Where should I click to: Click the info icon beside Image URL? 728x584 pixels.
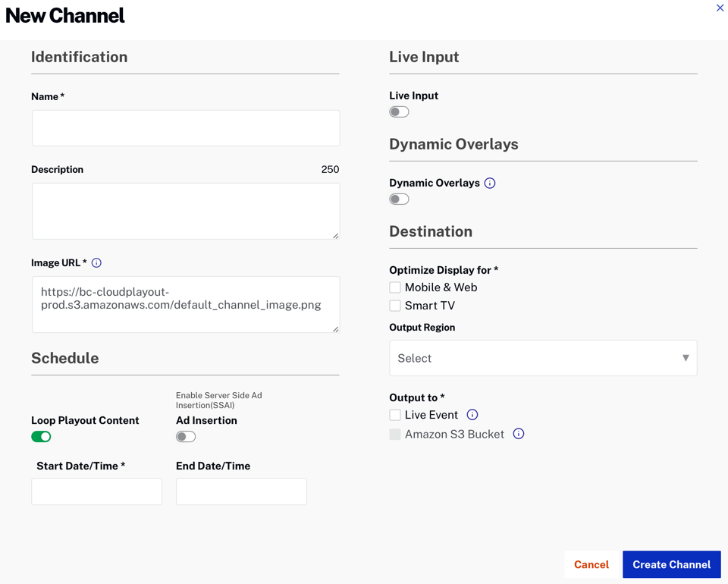pos(96,263)
